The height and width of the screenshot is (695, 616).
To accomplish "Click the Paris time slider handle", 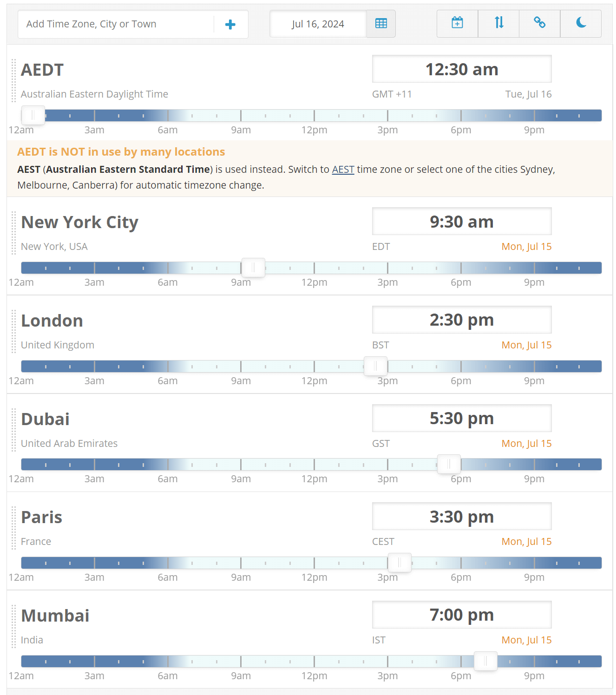I will pos(400,563).
